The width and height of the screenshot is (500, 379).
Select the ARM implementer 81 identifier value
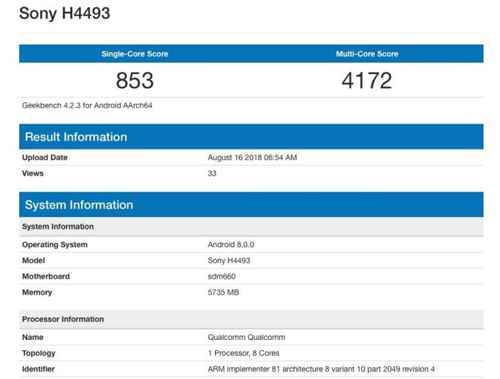pyautogui.click(x=321, y=369)
